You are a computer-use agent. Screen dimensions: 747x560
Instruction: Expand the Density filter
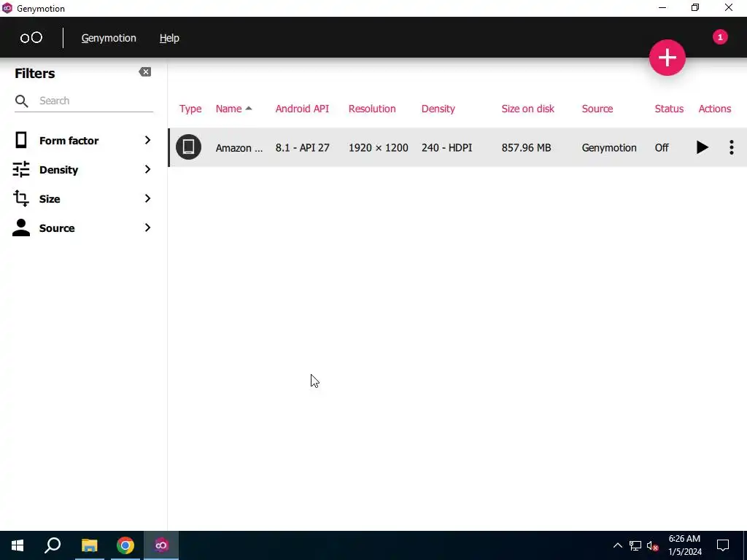click(x=82, y=169)
